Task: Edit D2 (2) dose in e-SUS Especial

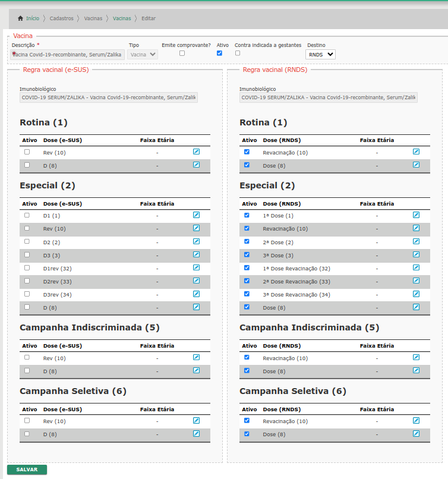Action: [x=196, y=242]
